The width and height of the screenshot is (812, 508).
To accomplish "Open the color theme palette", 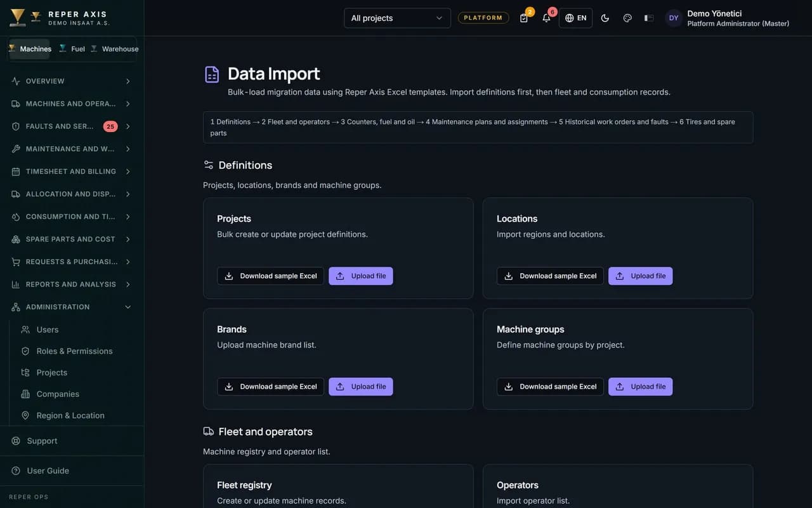I will [x=627, y=18].
